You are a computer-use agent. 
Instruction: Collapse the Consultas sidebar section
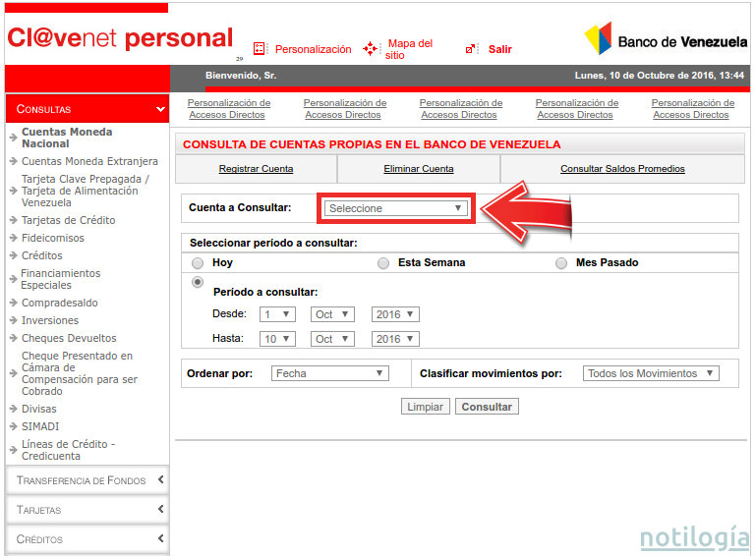point(87,109)
